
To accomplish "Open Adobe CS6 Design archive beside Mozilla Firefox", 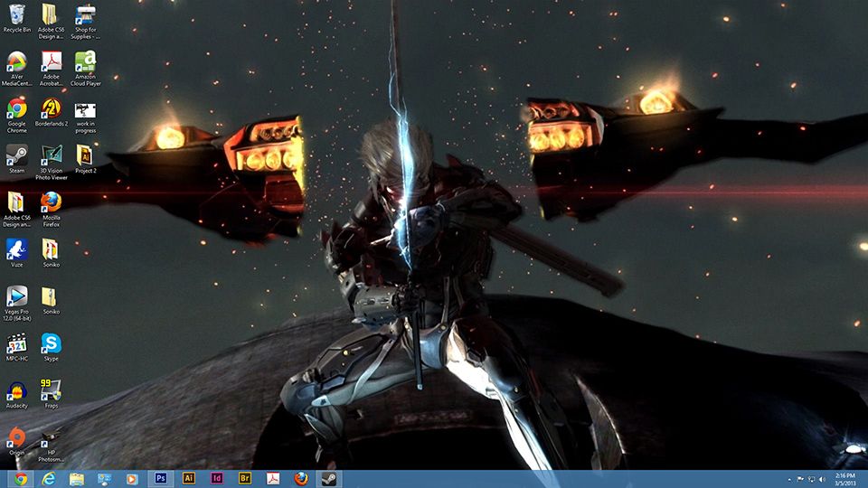I will pos(16,210).
